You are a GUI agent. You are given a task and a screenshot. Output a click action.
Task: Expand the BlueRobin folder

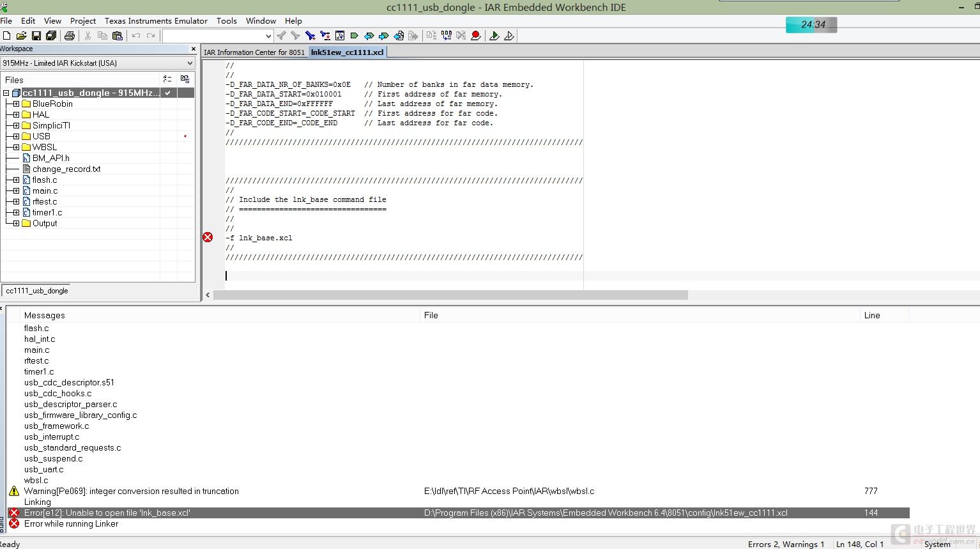coord(16,104)
